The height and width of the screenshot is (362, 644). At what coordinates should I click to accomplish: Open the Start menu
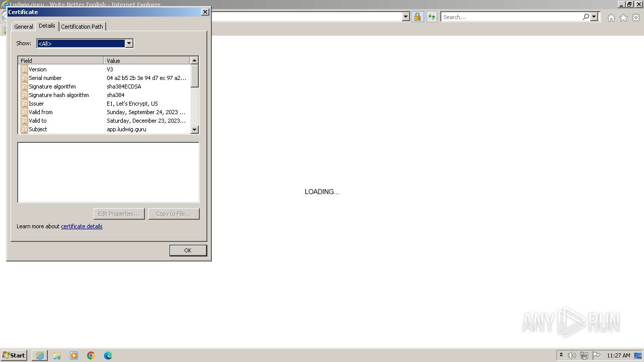[14, 355]
